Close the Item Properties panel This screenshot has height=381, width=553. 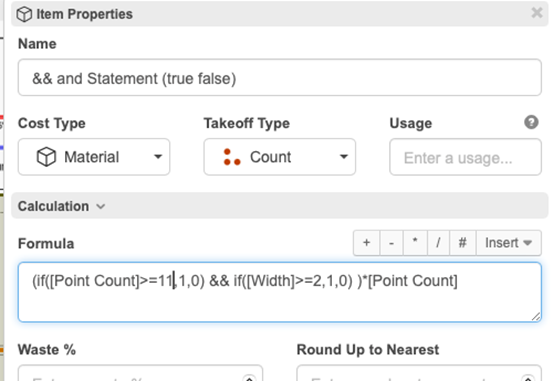537,13
